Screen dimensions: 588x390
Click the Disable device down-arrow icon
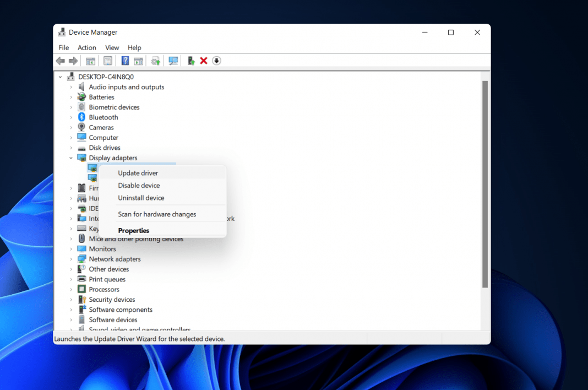pyautogui.click(x=216, y=61)
